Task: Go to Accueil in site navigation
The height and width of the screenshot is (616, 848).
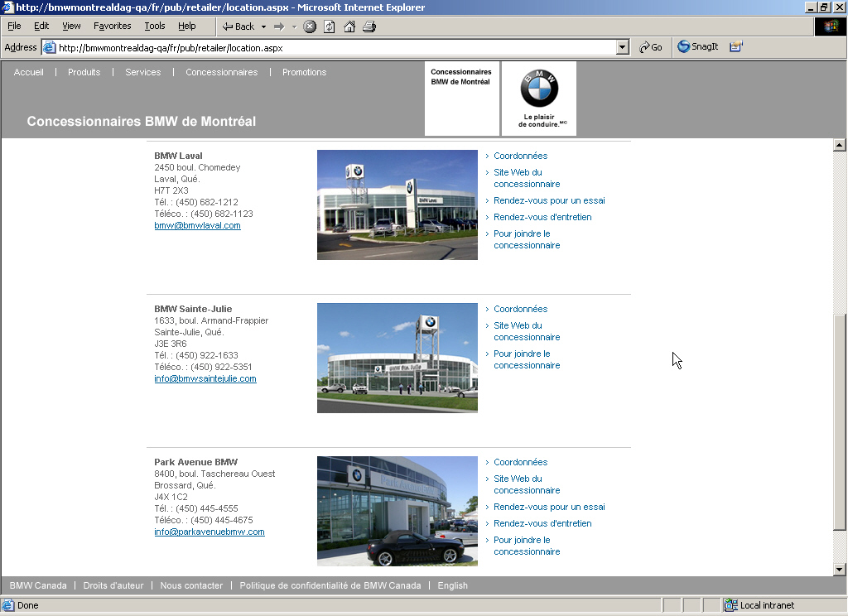Action: pyautogui.click(x=29, y=72)
